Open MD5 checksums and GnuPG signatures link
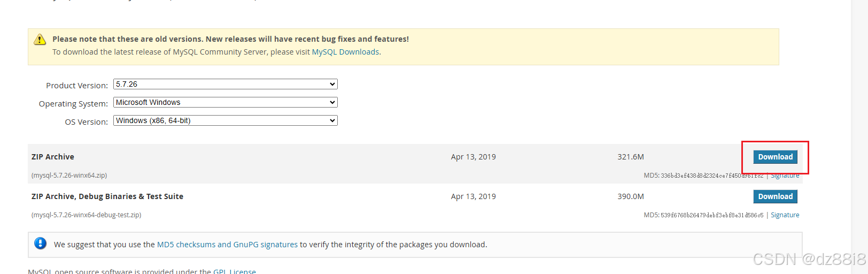The image size is (868, 274). click(227, 245)
